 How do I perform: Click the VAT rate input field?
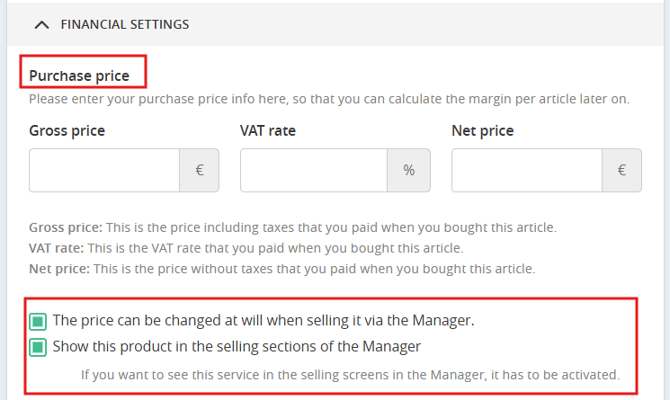[314, 170]
